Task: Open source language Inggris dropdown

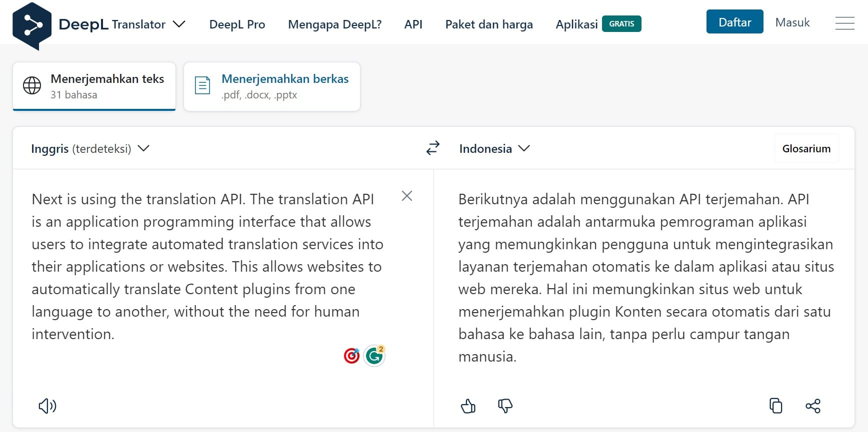Action: coord(90,149)
